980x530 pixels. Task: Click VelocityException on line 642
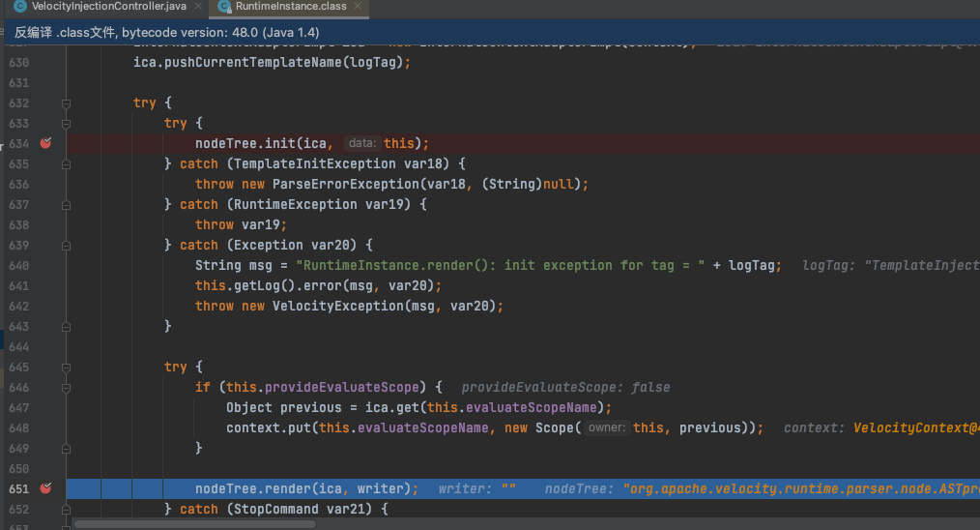pos(338,306)
